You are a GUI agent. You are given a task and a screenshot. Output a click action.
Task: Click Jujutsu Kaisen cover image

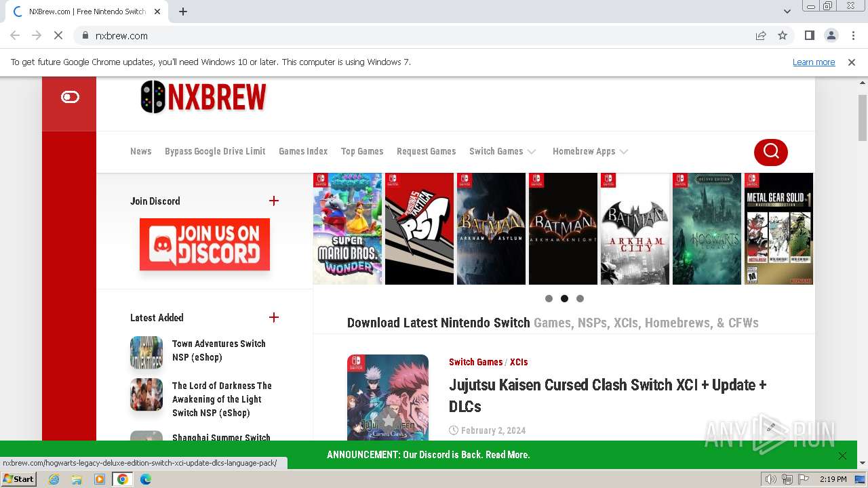[388, 397]
